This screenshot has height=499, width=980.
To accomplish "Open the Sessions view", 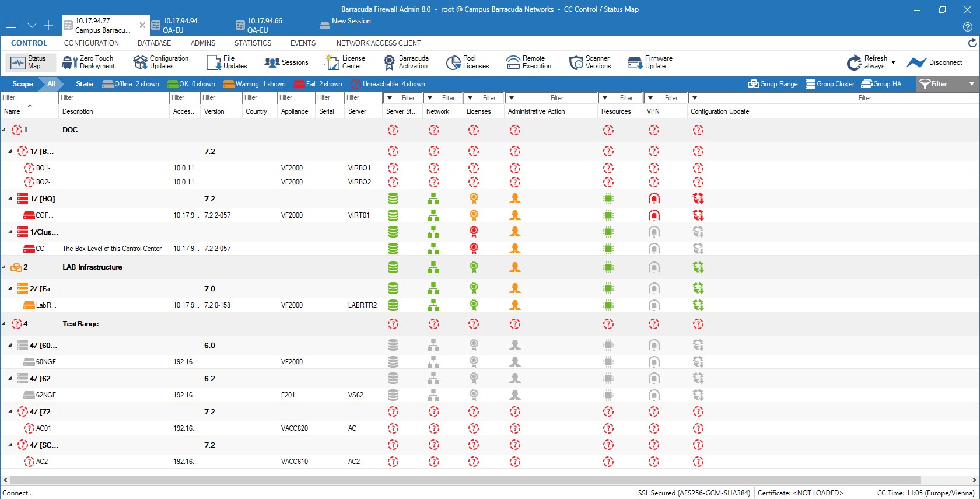I will (286, 62).
